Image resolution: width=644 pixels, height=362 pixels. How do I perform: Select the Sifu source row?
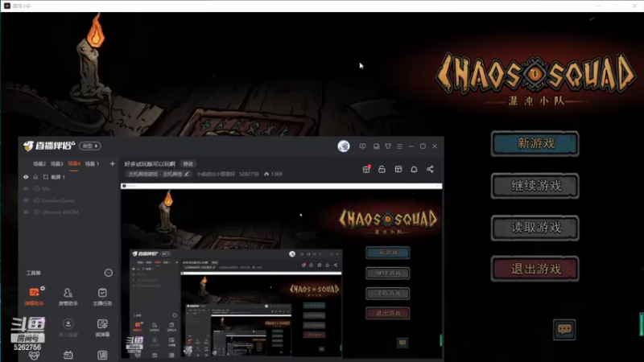(x=69, y=189)
